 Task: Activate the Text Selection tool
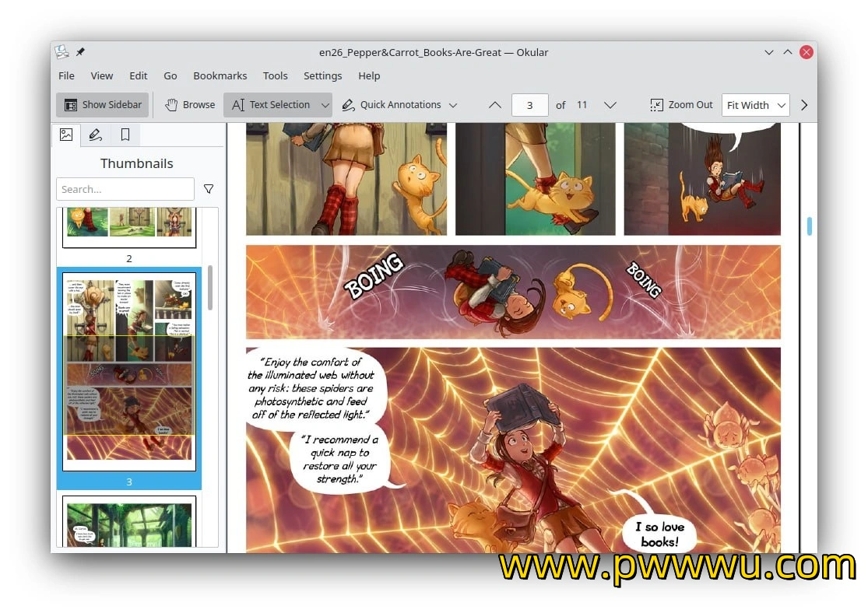tap(271, 104)
